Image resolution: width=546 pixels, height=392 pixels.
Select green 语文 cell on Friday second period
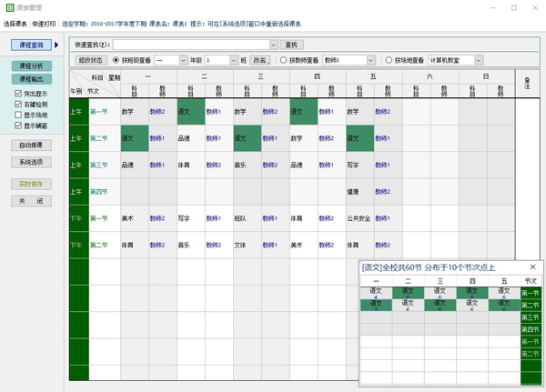[360, 138]
